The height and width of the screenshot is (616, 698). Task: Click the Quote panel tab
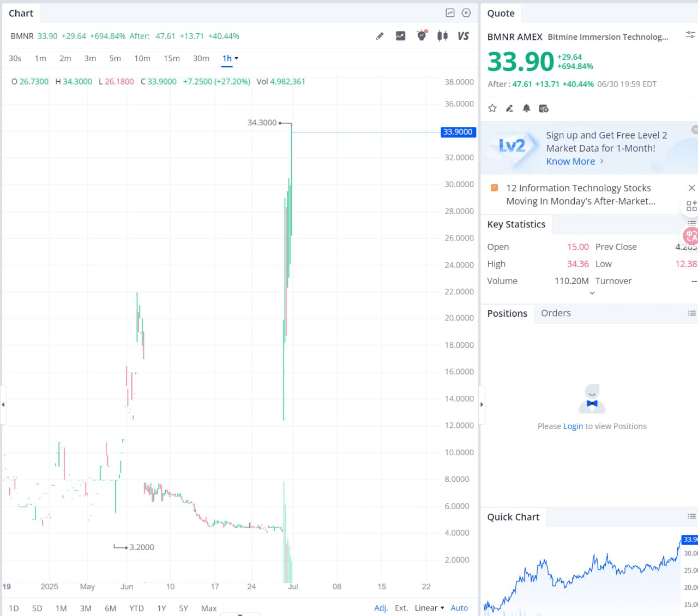tap(501, 13)
